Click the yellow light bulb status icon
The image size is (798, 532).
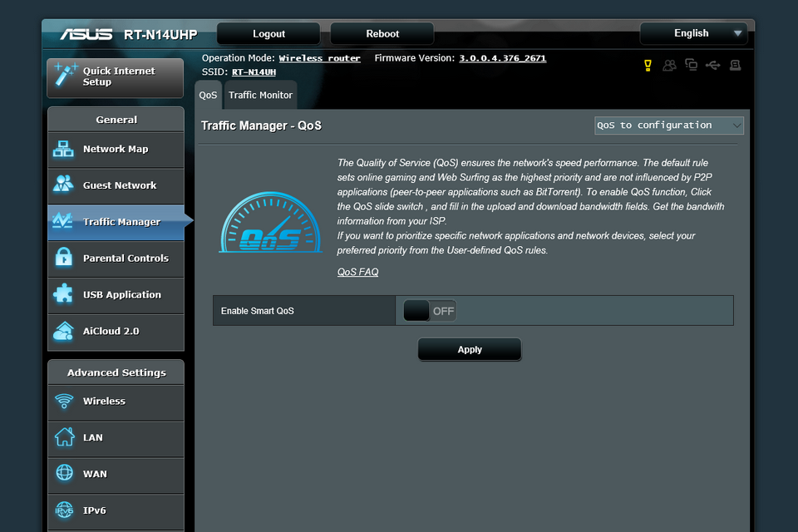pos(648,65)
